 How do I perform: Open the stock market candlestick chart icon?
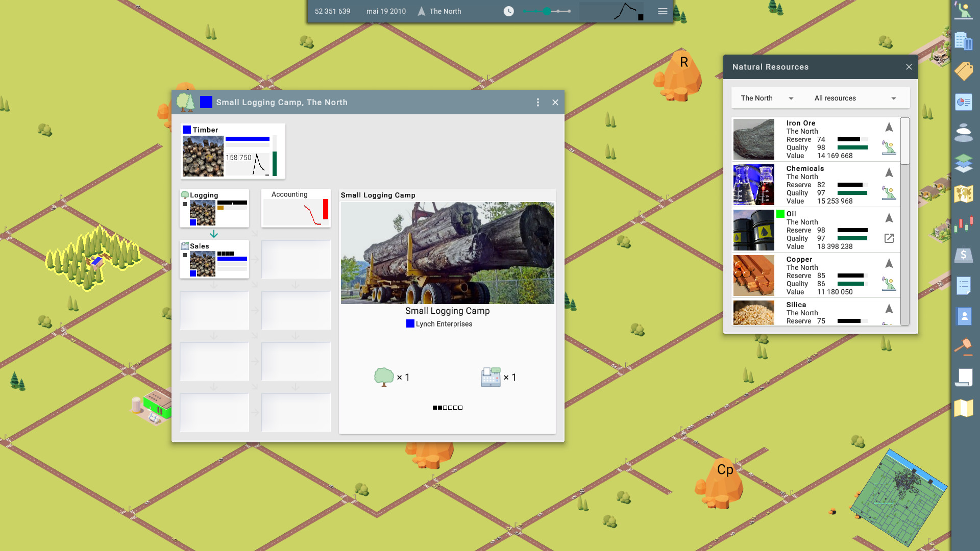[x=964, y=224]
